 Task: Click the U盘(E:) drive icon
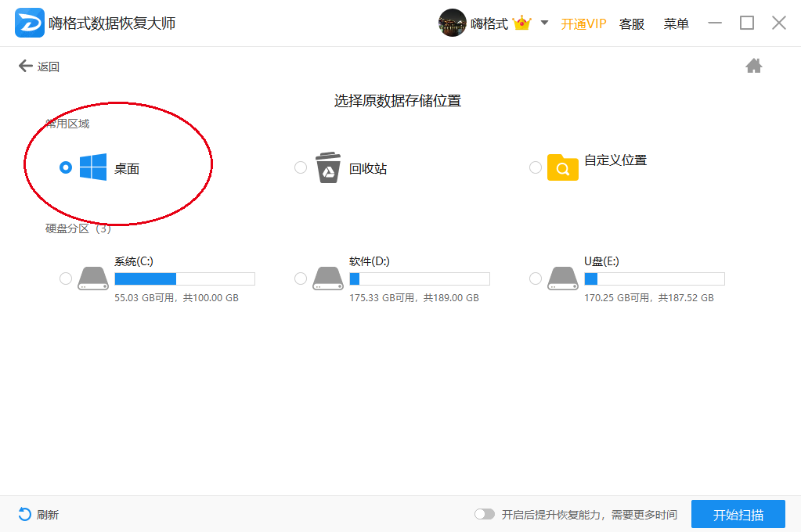tap(563, 279)
